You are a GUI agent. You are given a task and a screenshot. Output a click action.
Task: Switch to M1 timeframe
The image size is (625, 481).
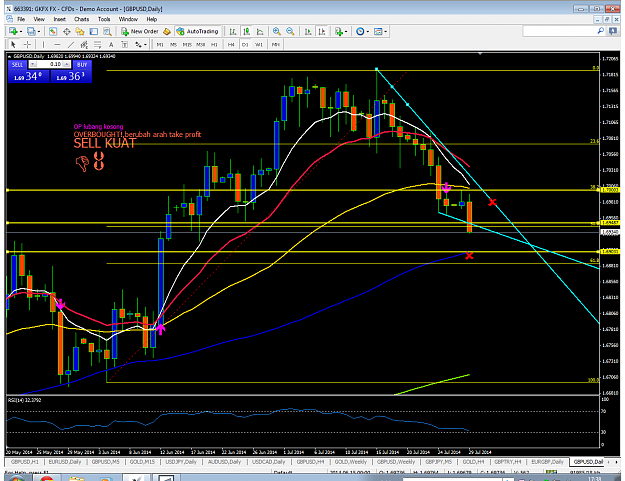(160, 45)
